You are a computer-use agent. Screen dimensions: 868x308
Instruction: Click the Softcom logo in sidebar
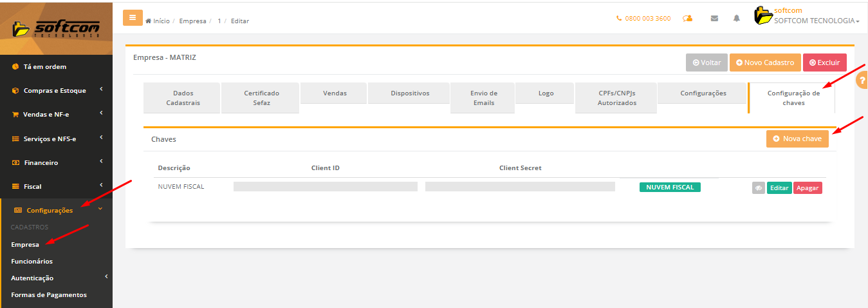click(x=56, y=28)
